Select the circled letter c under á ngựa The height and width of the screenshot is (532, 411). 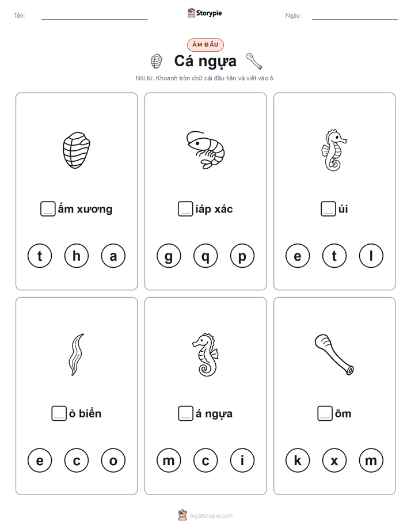point(205,461)
